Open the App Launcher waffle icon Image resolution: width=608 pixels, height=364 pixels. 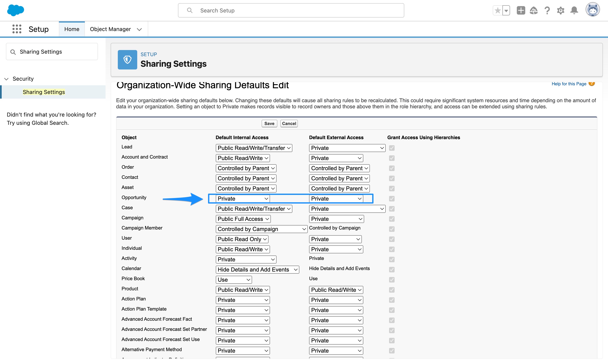click(x=17, y=29)
